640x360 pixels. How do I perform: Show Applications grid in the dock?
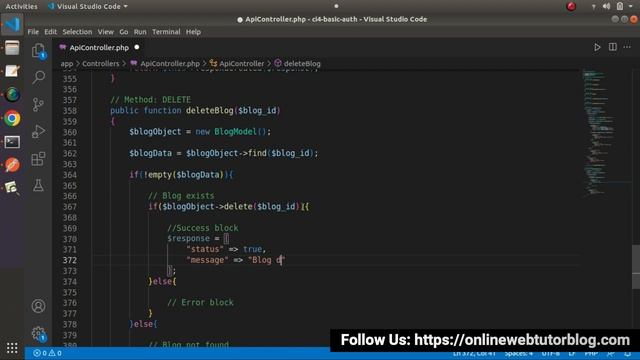(x=12, y=348)
